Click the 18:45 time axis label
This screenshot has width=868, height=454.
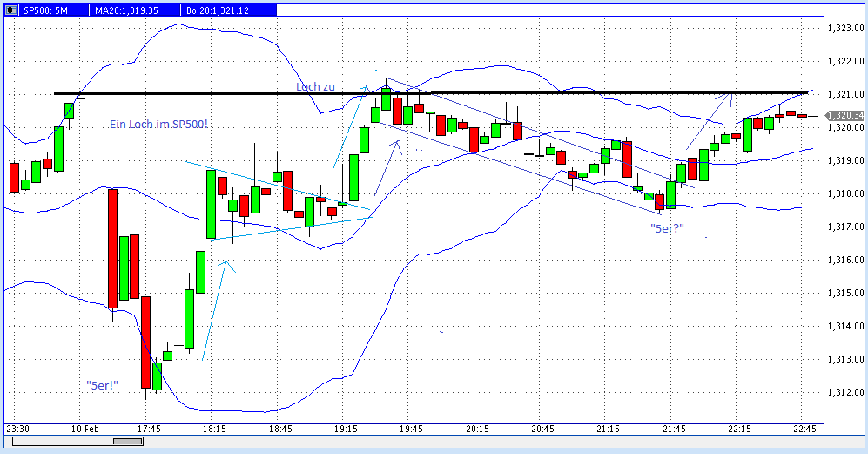pos(280,429)
